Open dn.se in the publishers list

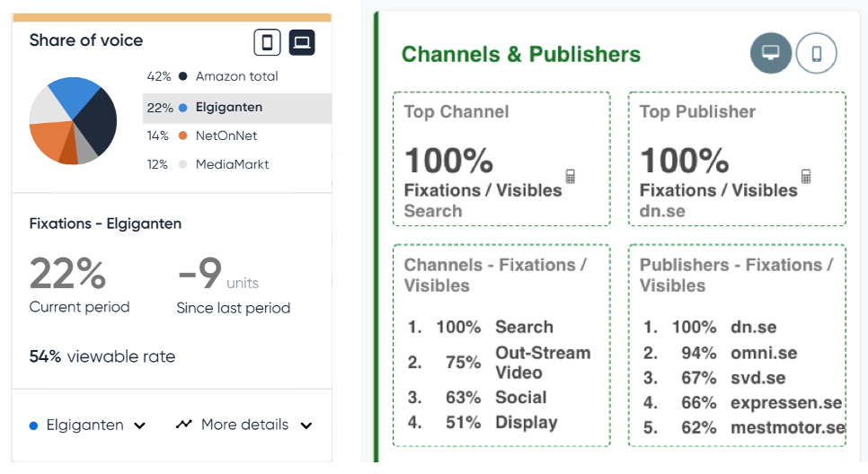coord(754,328)
